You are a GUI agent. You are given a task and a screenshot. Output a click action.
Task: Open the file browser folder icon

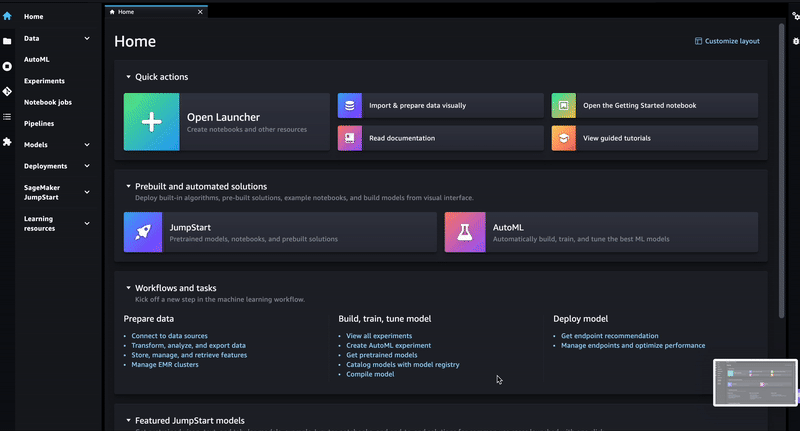pyautogui.click(x=7, y=41)
